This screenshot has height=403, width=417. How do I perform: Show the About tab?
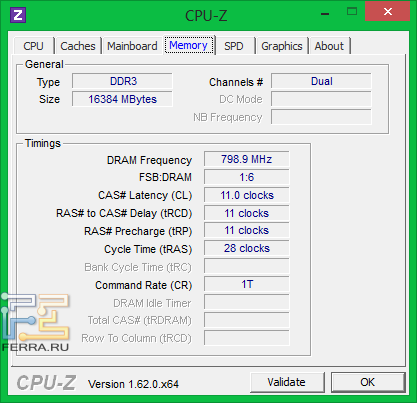tap(329, 46)
